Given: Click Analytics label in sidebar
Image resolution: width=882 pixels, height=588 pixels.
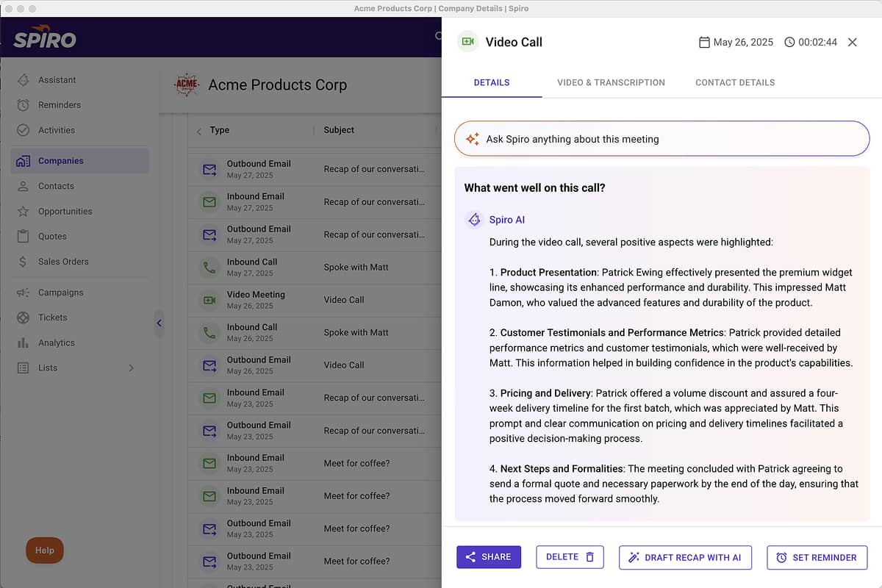Looking at the screenshot, I should pos(57,343).
